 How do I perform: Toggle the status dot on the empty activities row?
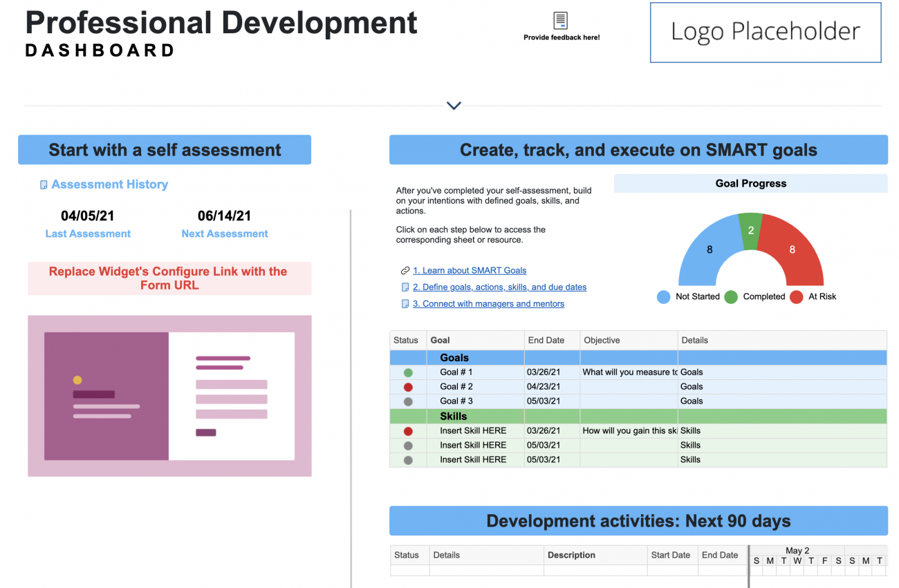click(x=409, y=570)
